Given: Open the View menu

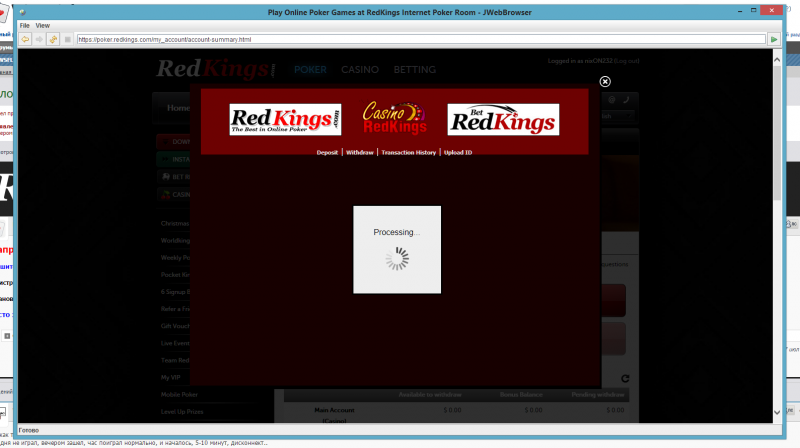Looking at the screenshot, I should 42,26.
